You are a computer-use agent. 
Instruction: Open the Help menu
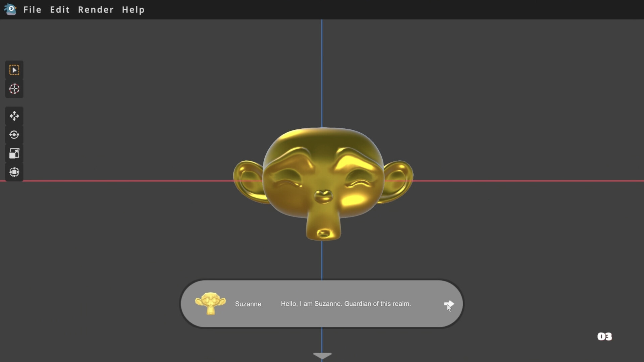pyautogui.click(x=133, y=10)
